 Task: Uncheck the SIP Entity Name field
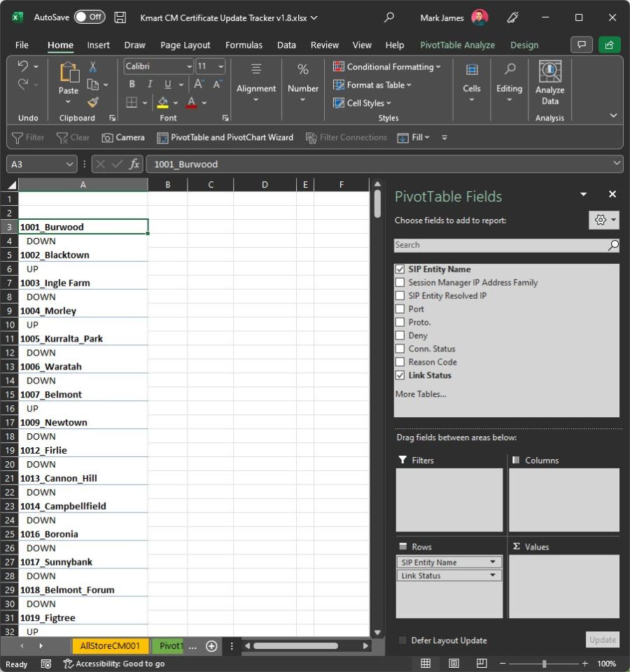pos(400,269)
